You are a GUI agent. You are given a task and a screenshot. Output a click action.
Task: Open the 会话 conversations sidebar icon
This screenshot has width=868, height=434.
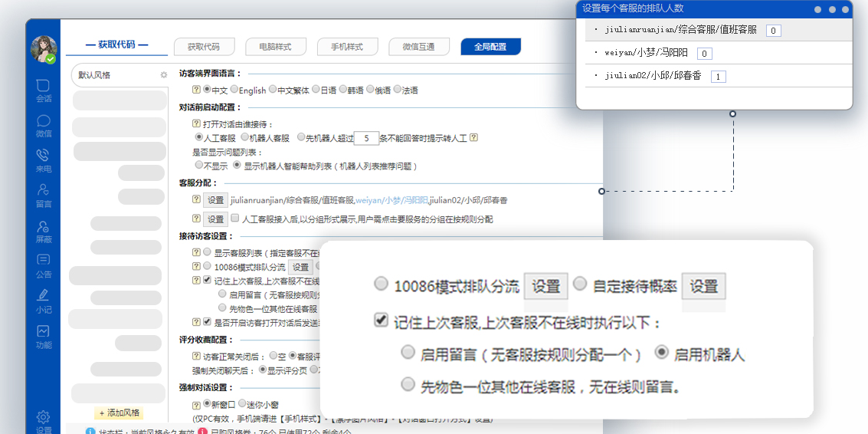(x=44, y=90)
